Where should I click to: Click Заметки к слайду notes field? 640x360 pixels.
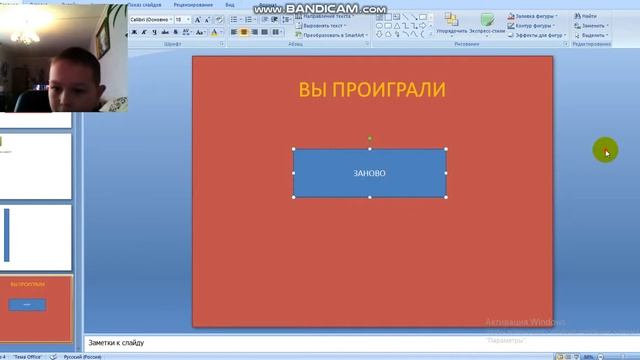tap(362, 343)
